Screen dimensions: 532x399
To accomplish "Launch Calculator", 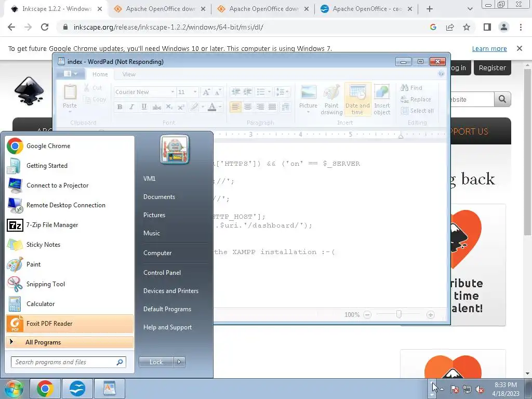I will point(70,303).
